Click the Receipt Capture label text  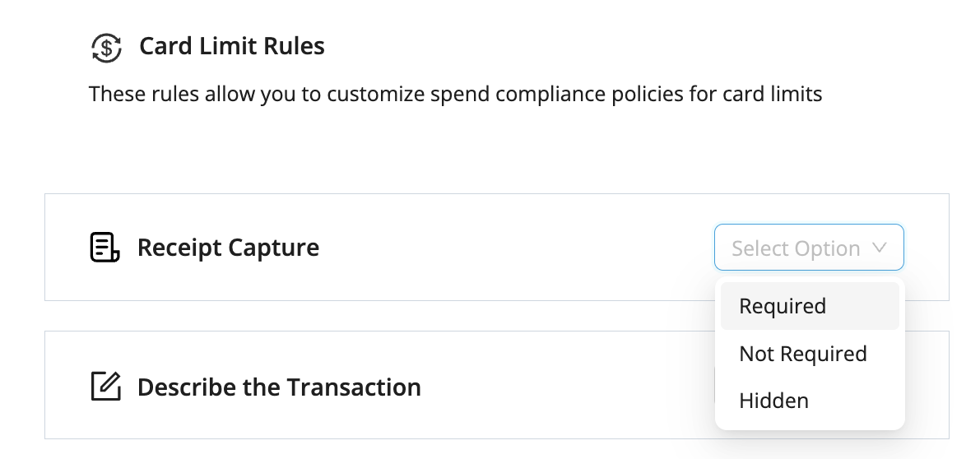click(228, 248)
